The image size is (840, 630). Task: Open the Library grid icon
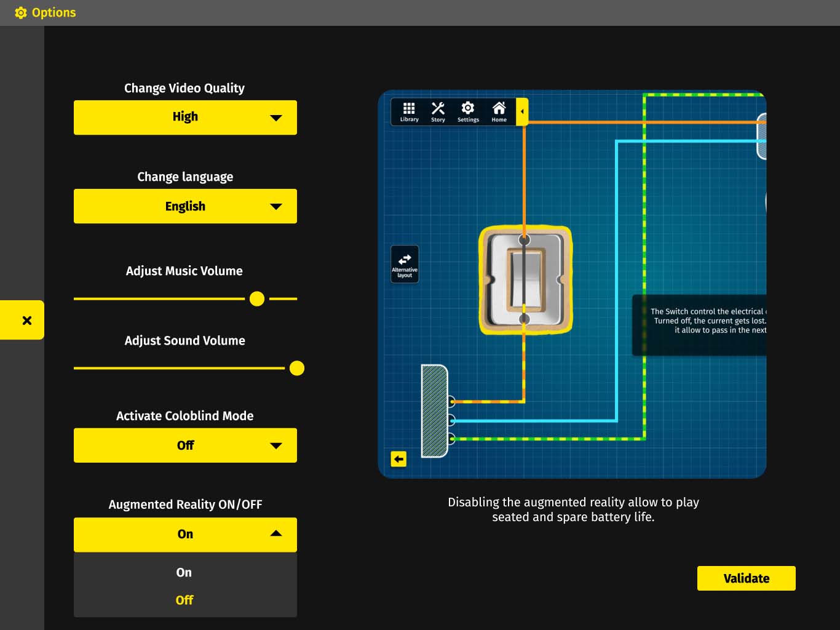(409, 112)
